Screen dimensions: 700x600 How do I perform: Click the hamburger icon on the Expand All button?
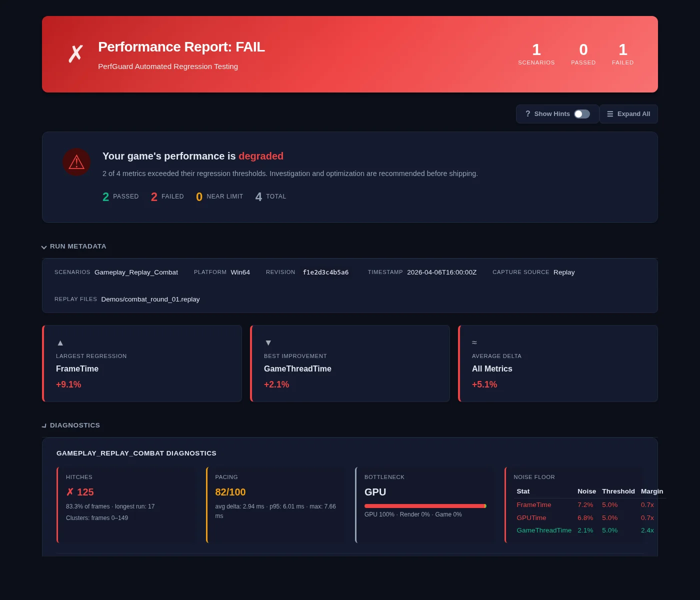pos(610,114)
